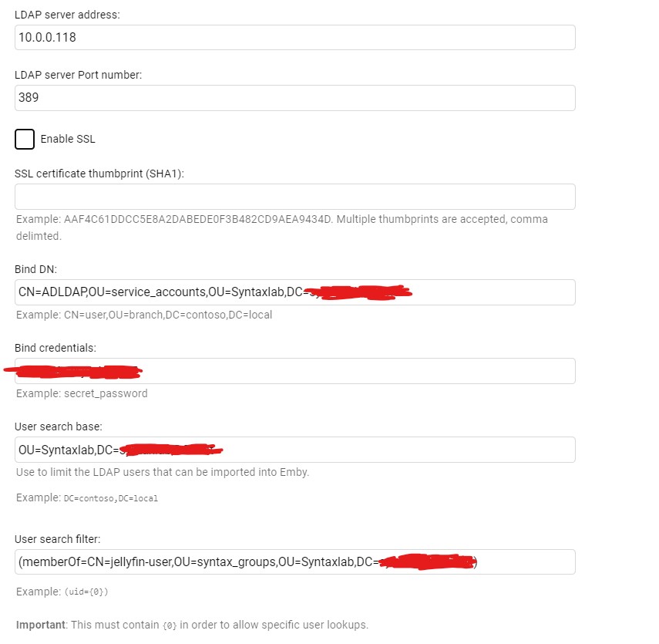Click the "LDAP server Port number:" label
This screenshot has height=644, width=659.
point(79,75)
